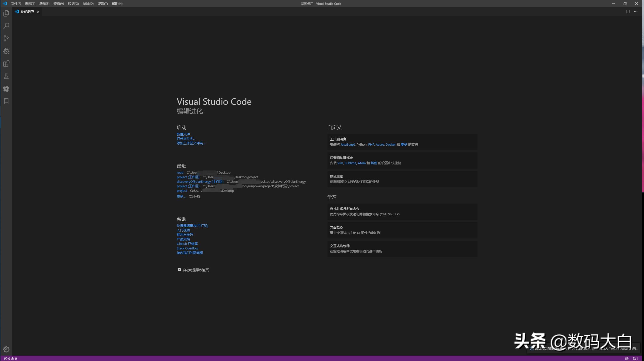The width and height of the screenshot is (644, 361).
Task: Open the 终端(T) menu
Action: click(102, 4)
